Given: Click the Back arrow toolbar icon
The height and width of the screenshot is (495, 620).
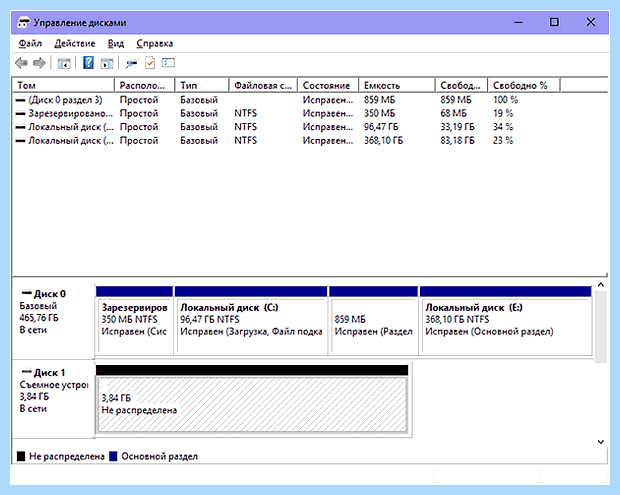Looking at the screenshot, I should (21, 63).
